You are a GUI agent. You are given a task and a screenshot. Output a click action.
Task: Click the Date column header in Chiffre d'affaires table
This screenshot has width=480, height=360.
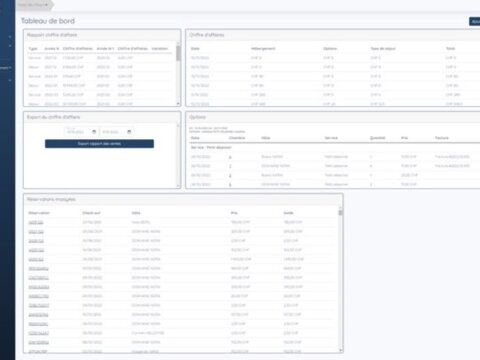[195, 49]
